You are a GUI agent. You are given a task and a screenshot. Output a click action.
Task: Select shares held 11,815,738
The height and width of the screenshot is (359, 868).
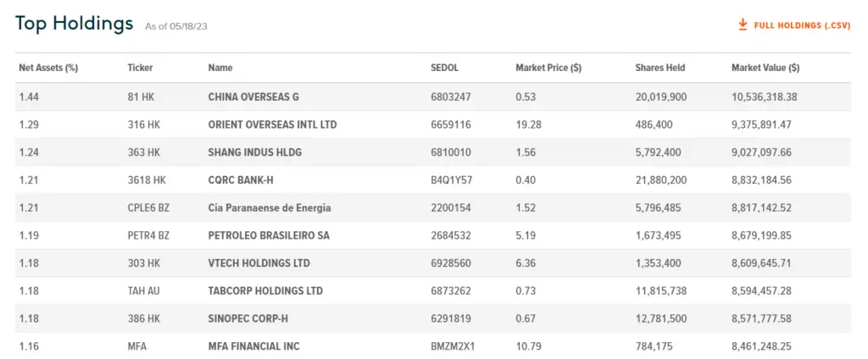[x=661, y=291]
